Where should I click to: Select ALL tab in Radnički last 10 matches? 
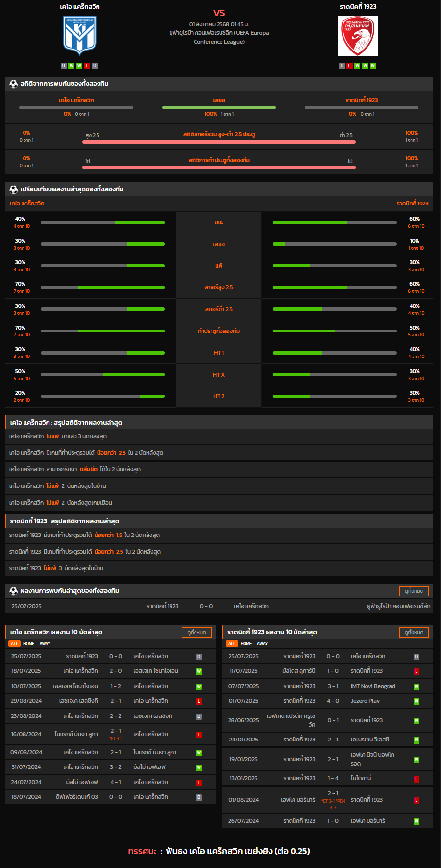(232, 644)
